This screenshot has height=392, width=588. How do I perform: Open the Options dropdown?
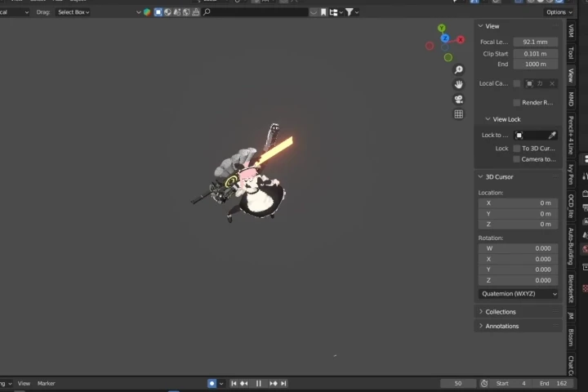point(559,12)
